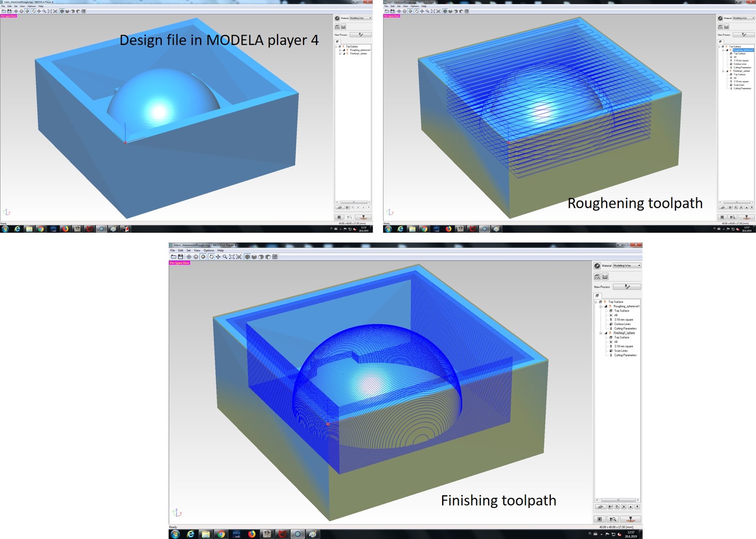Select Cutting Parameters under Roughing_spherever1, Finishing window
Screen dimensions: 756x539
(x=625, y=329)
